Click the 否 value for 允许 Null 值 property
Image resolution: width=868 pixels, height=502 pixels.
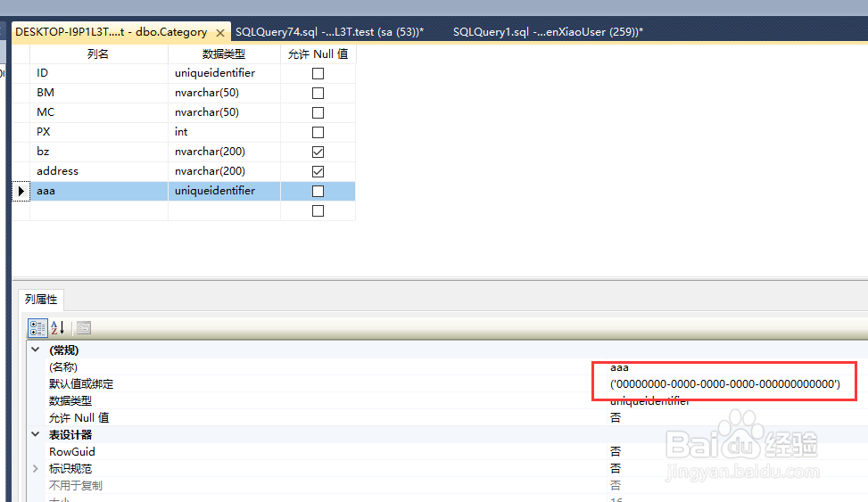coord(615,418)
